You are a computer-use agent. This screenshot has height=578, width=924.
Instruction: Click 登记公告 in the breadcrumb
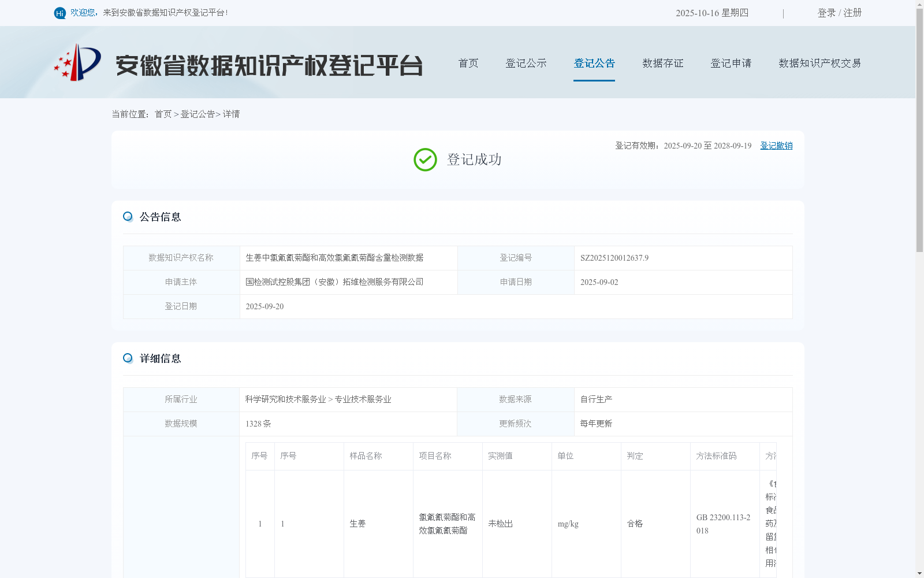point(198,114)
